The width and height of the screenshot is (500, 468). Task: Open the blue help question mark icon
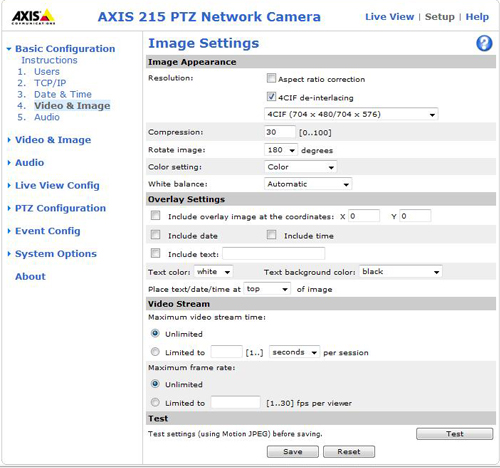(x=484, y=43)
